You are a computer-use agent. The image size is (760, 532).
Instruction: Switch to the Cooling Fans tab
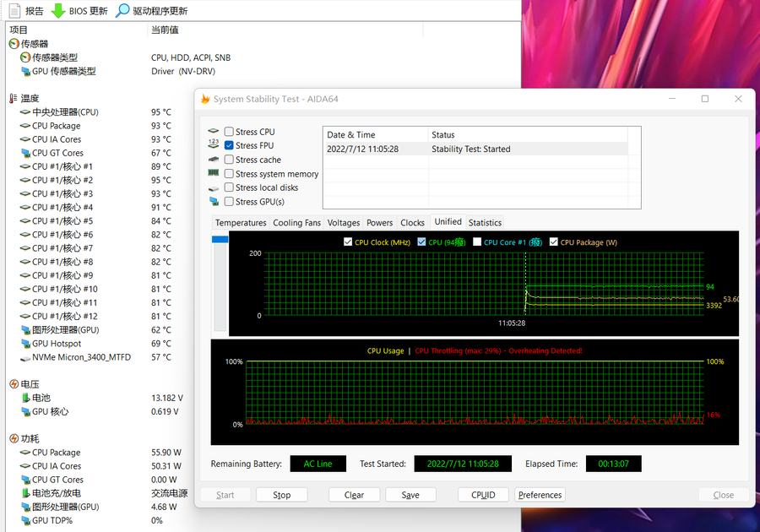tap(296, 223)
